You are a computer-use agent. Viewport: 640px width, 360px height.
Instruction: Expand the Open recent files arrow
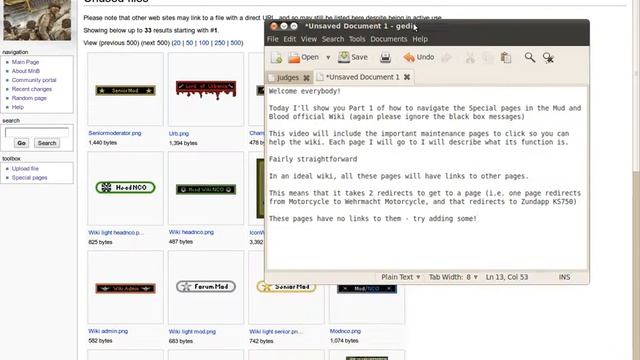point(328,58)
